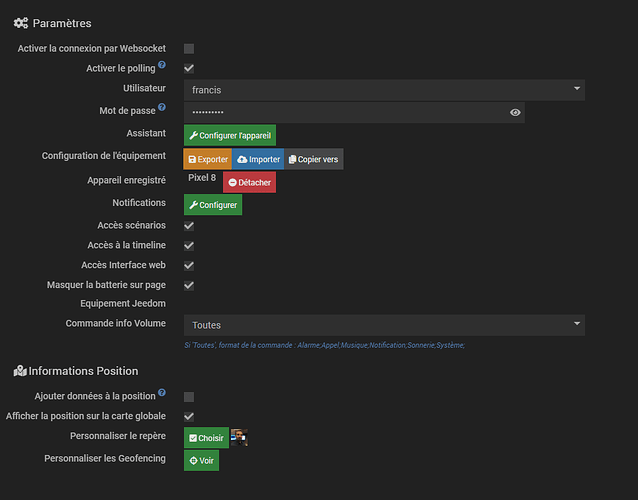638x500 pixels.
Task: Reveal password with the eye icon
Action: 515,112
